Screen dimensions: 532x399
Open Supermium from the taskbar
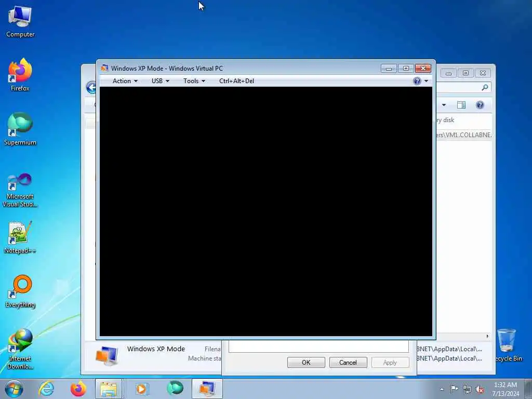[175, 388]
